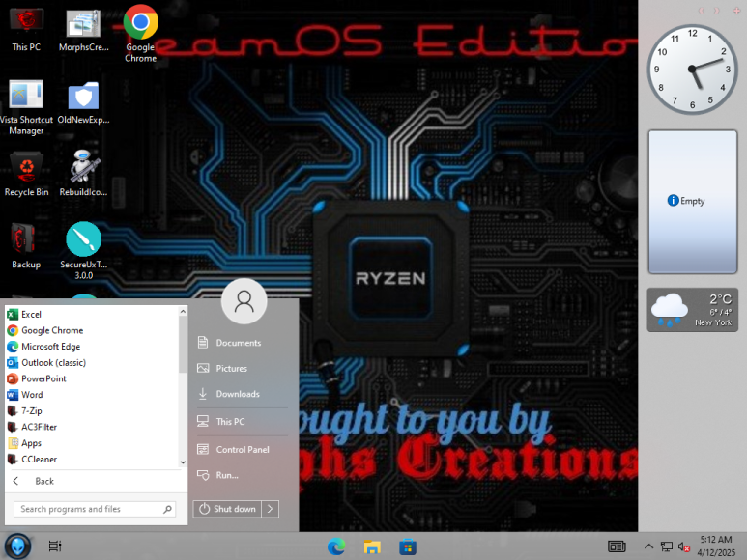
Task: Open Microsoft Store from the taskbar
Action: pos(408,546)
